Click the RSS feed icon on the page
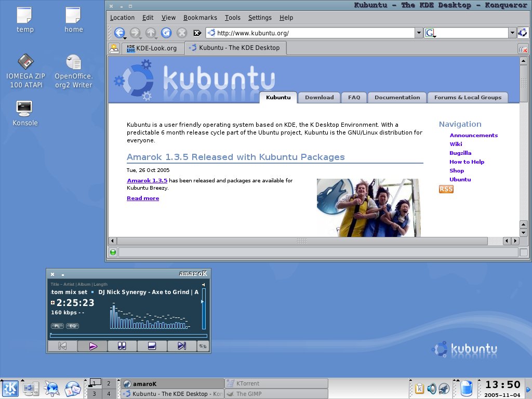Viewport: 532px width, 399px height. [446, 189]
